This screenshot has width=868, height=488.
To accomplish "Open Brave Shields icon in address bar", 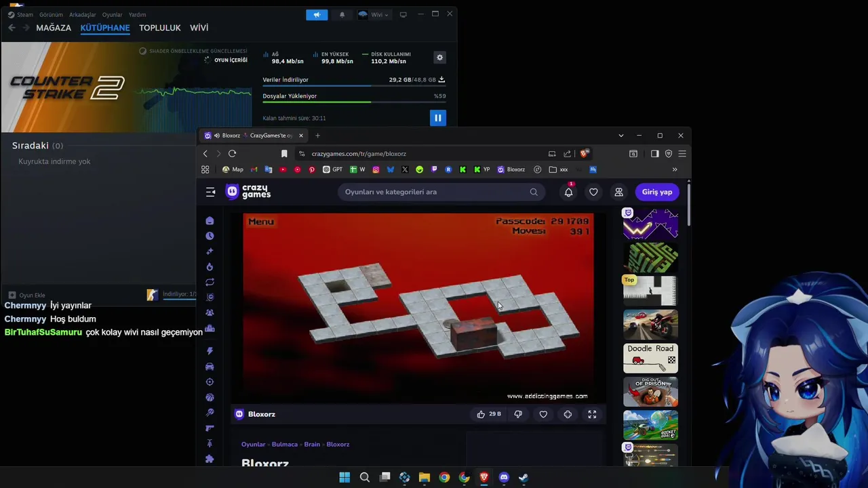I will pyautogui.click(x=584, y=154).
